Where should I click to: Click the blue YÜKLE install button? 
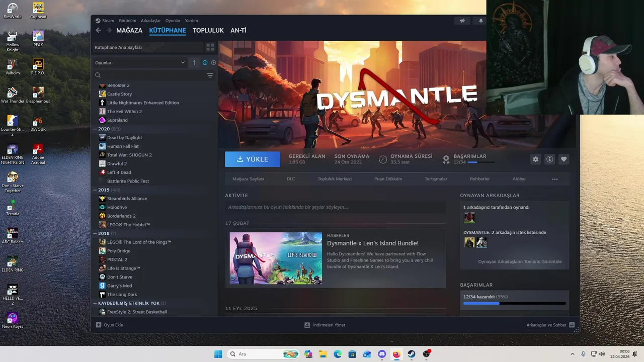[253, 159]
